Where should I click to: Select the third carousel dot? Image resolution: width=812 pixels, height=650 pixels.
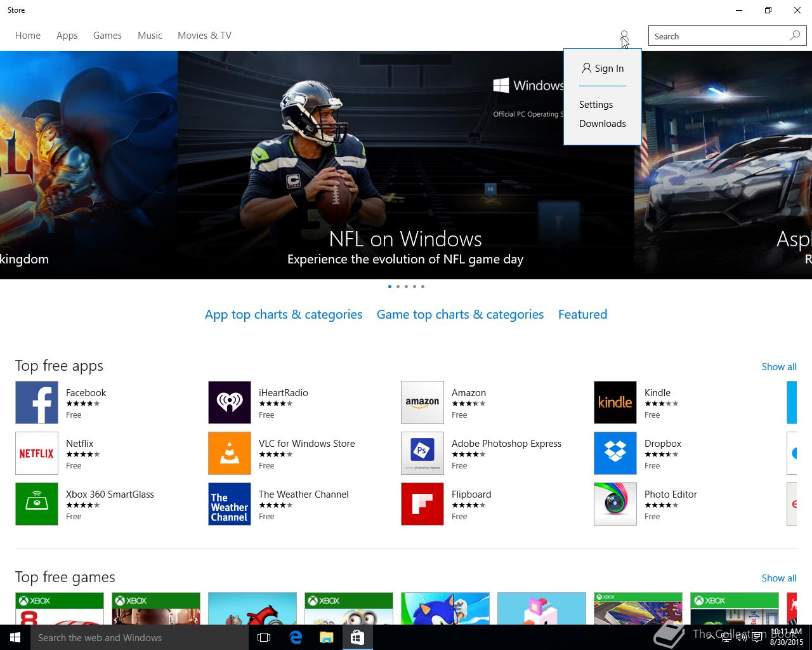[x=406, y=286]
